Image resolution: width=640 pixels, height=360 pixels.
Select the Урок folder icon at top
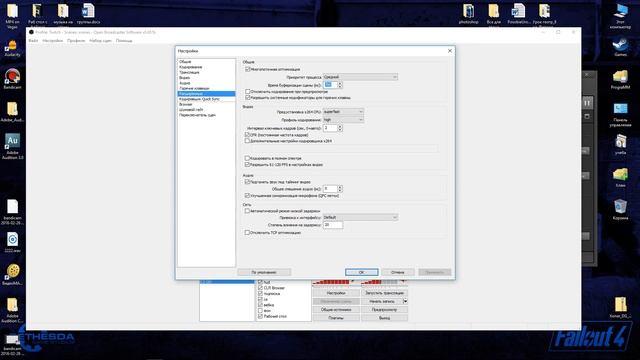(x=544, y=14)
